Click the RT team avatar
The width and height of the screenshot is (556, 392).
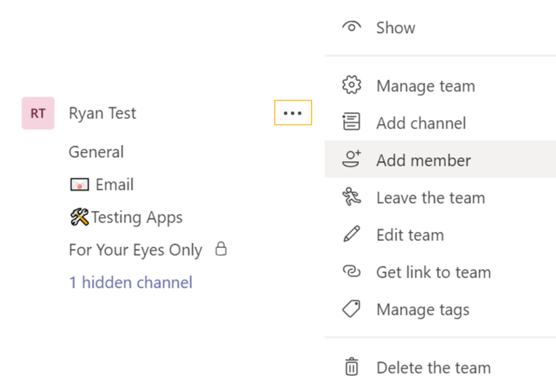click(37, 112)
